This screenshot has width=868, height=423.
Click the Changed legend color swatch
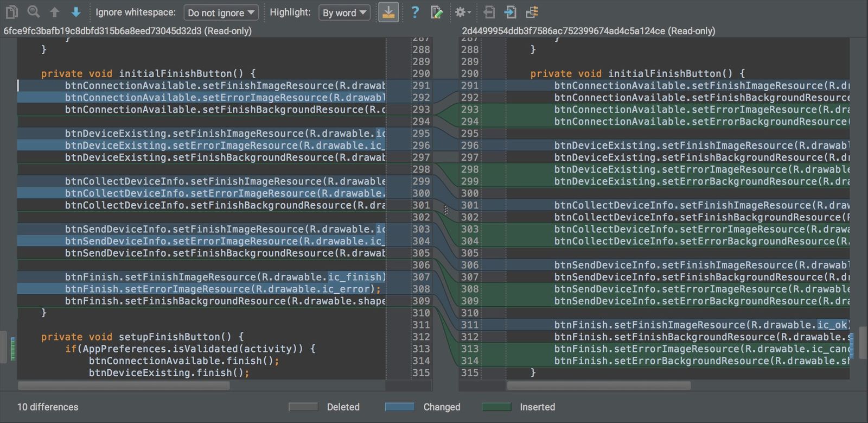[400, 407]
